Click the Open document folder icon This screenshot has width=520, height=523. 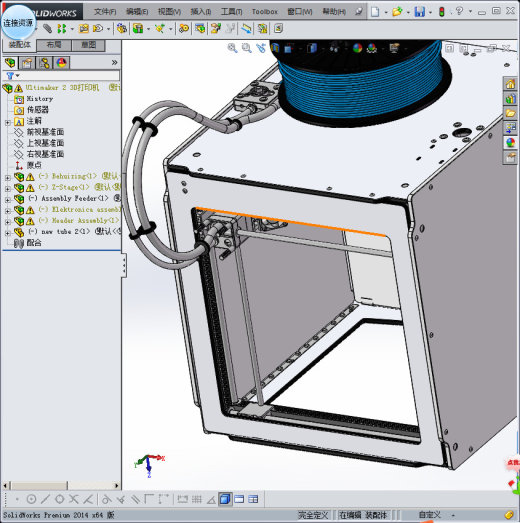point(397,12)
